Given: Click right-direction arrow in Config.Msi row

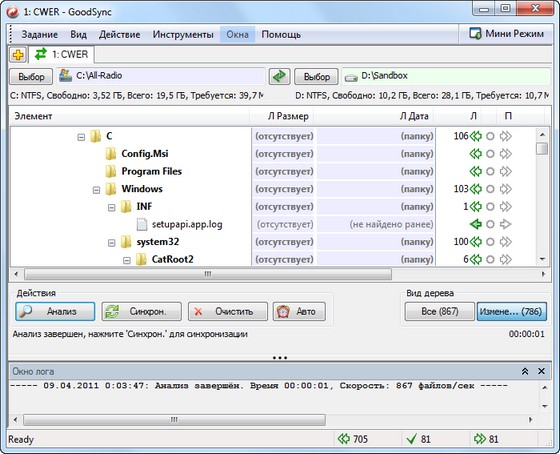Looking at the screenshot, I should [505, 154].
